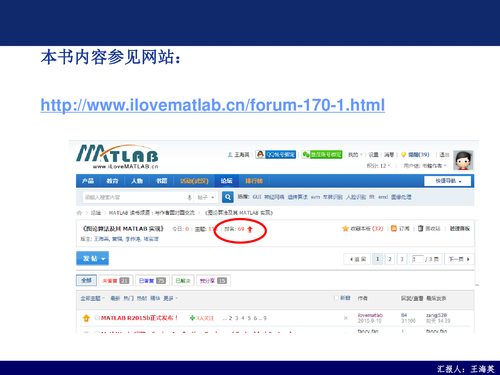The image size is (500, 375).
Task: Select the 活动(武汉) navigation tab
Action: click(x=194, y=181)
